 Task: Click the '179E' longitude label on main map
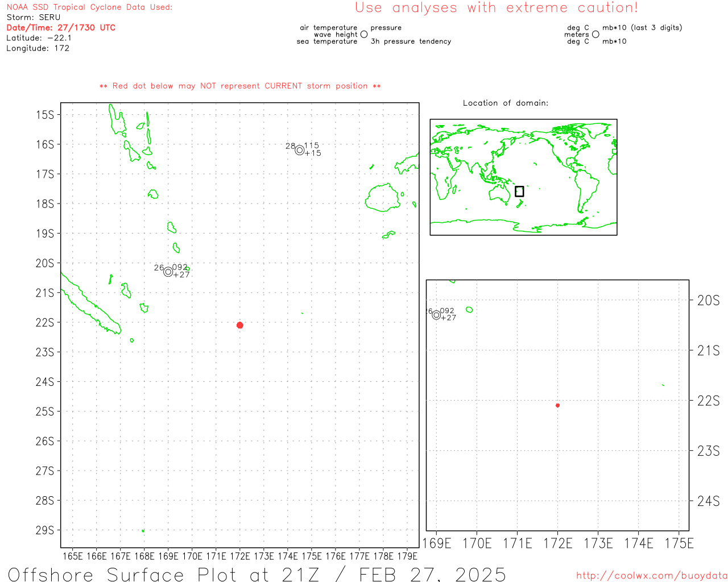tap(407, 556)
